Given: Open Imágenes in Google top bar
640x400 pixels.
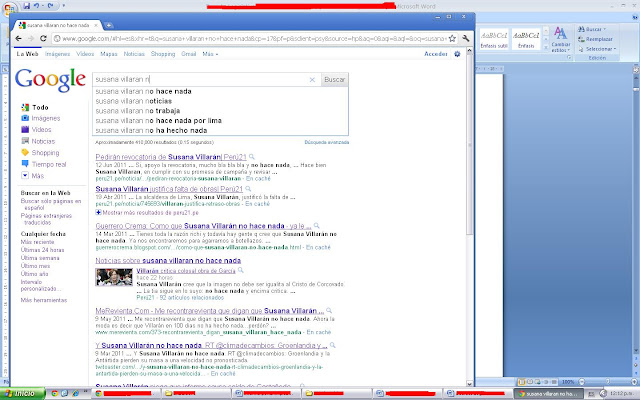Looking at the screenshot, I should (58, 54).
